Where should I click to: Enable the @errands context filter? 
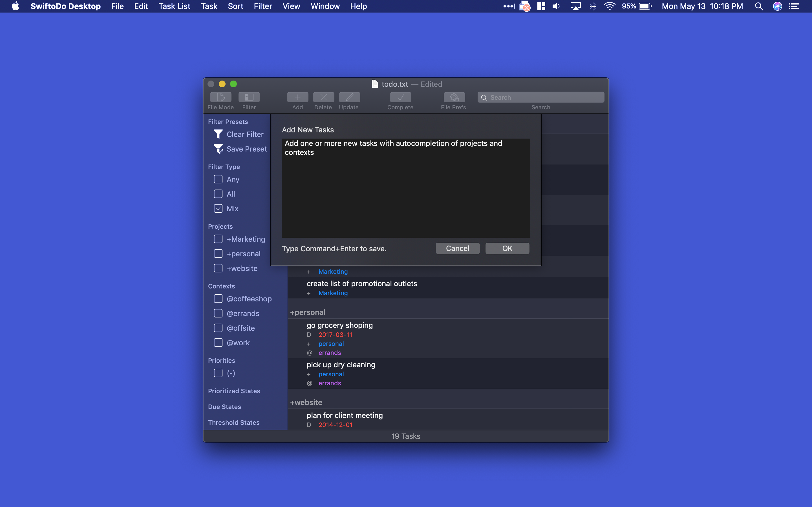(218, 313)
